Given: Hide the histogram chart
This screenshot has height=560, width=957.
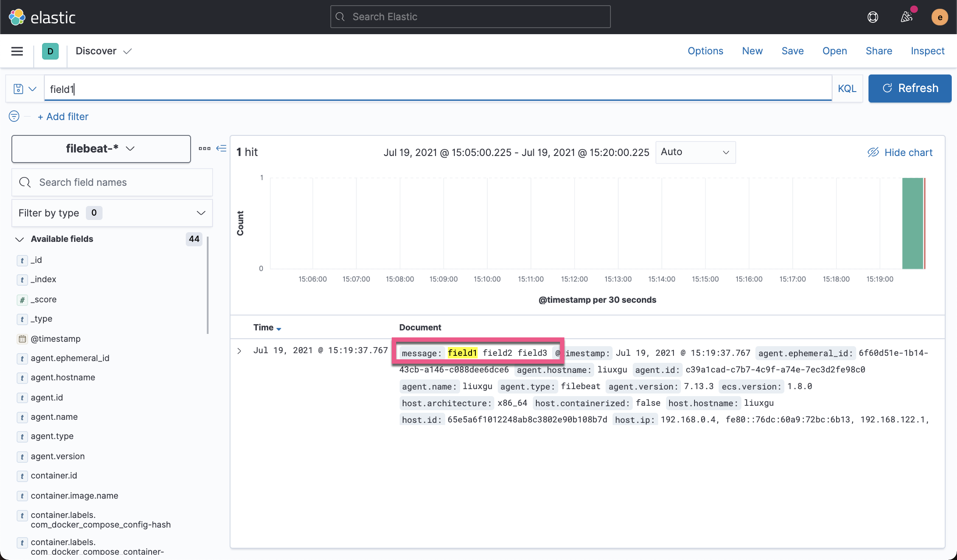Looking at the screenshot, I should tap(900, 152).
